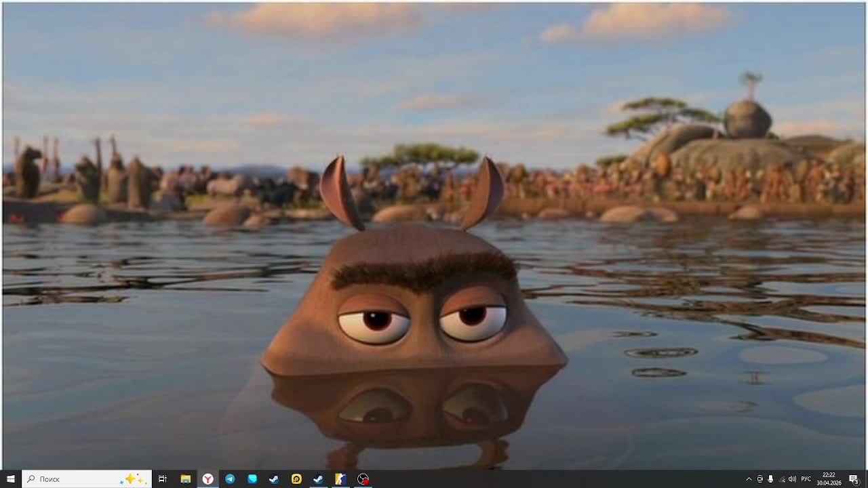Launch File Explorer from the taskbar

(185, 479)
